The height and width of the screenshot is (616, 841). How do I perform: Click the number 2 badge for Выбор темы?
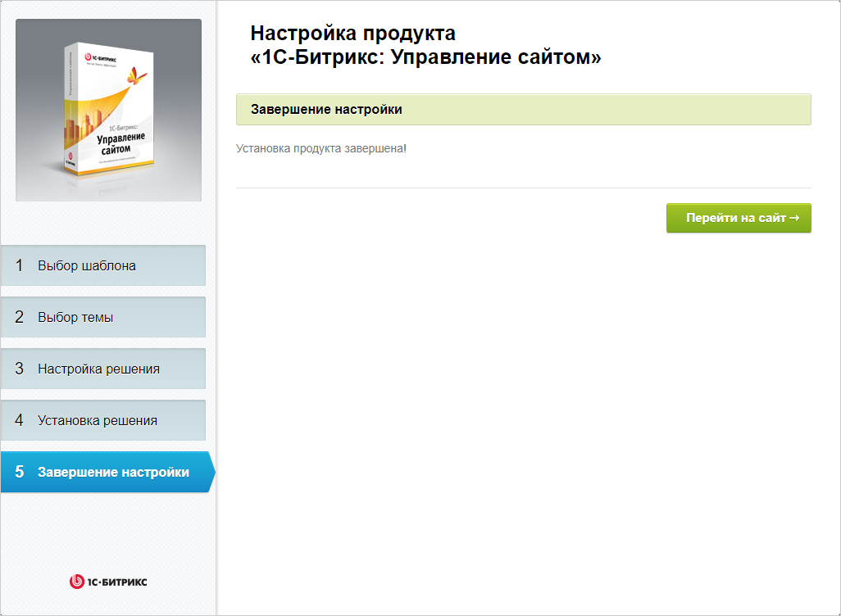[x=20, y=316]
